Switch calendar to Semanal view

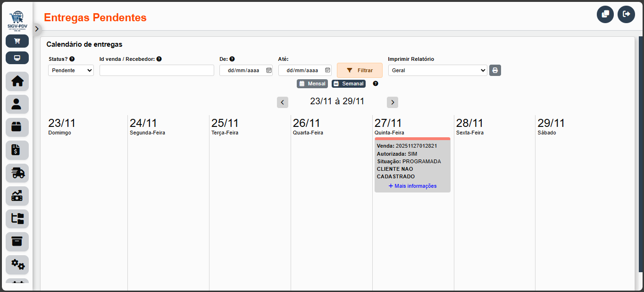click(349, 83)
